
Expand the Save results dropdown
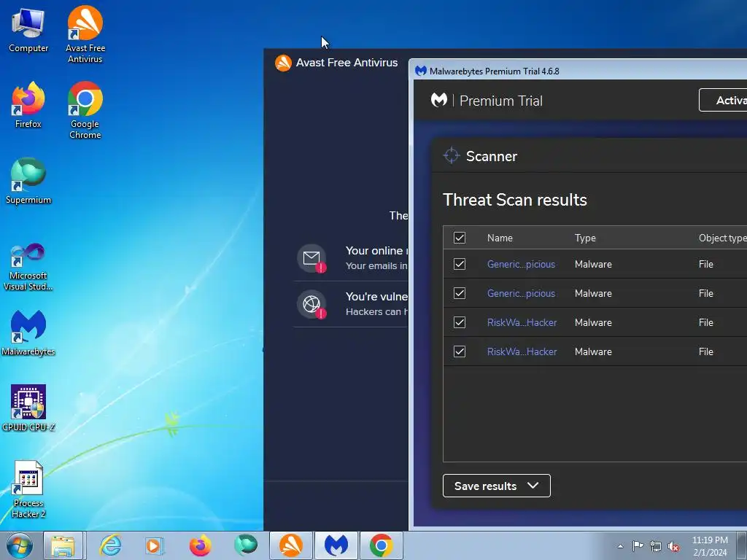(496, 486)
